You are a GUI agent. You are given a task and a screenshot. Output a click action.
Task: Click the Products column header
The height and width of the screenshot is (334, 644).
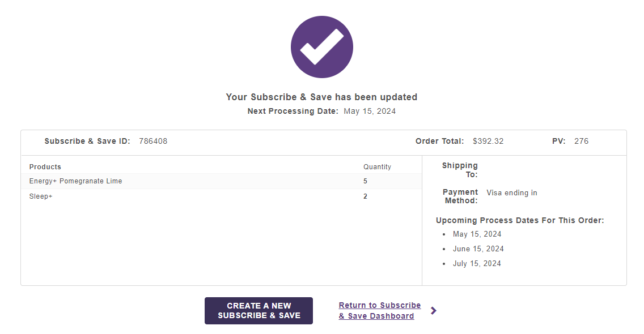[x=45, y=167]
